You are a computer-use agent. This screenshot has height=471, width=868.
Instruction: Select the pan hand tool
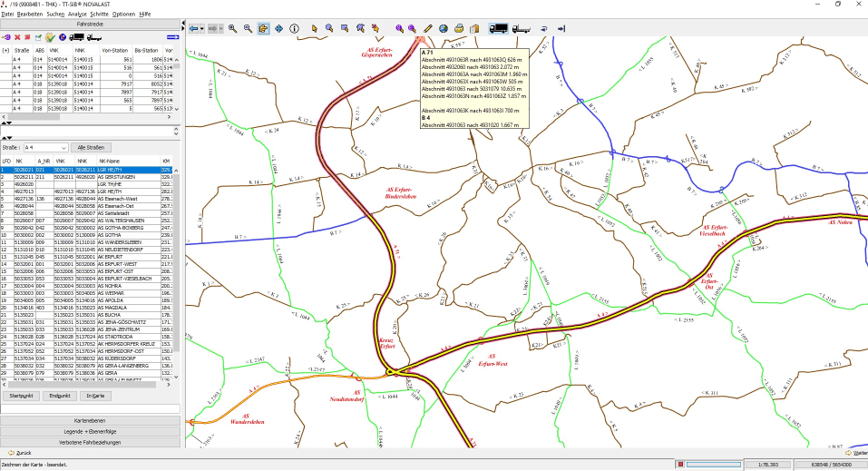(x=264, y=29)
